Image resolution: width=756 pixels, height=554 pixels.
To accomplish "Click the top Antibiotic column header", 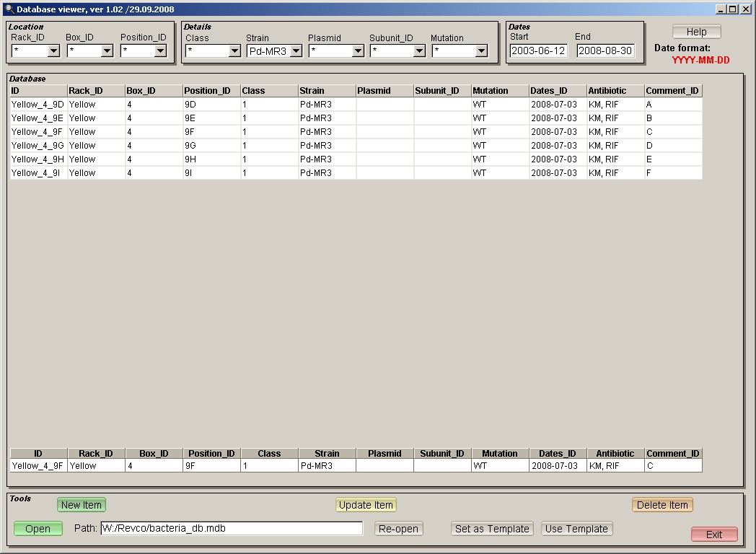I will coord(616,91).
